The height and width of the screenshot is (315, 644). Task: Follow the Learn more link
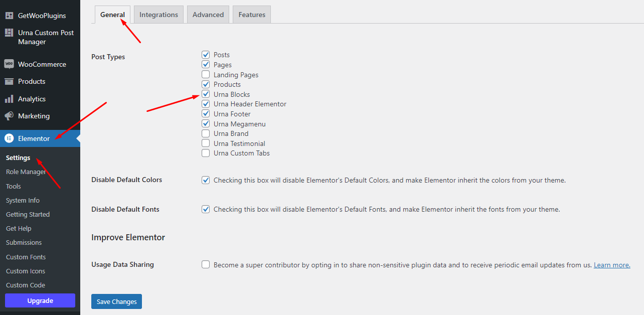tap(612, 265)
